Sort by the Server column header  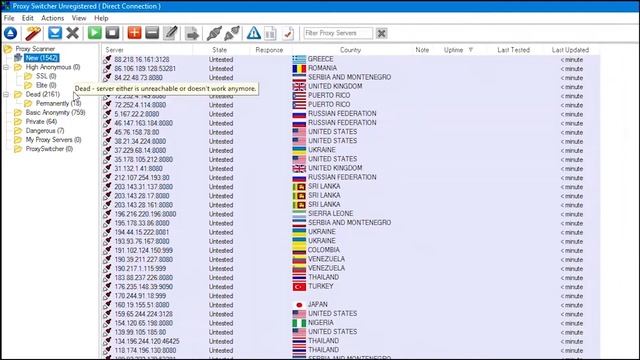[x=147, y=50]
